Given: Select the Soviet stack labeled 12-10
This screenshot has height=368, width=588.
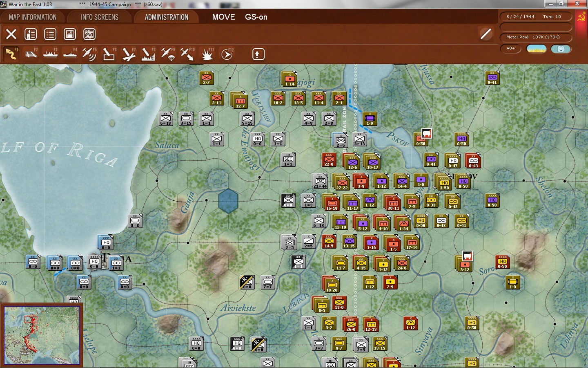Looking at the screenshot, I should pyautogui.click(x=340, y=222).
